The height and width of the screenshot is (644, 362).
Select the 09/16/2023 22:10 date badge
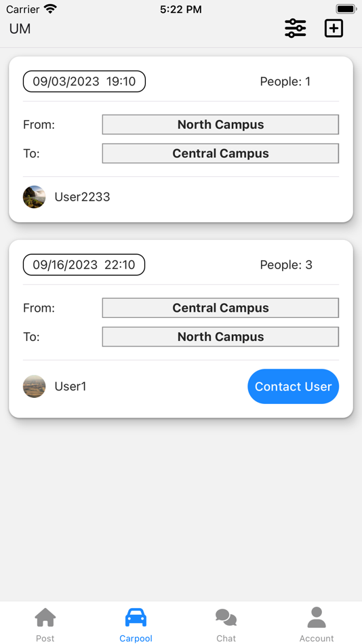pyautogui.click(x=84, y=264)
